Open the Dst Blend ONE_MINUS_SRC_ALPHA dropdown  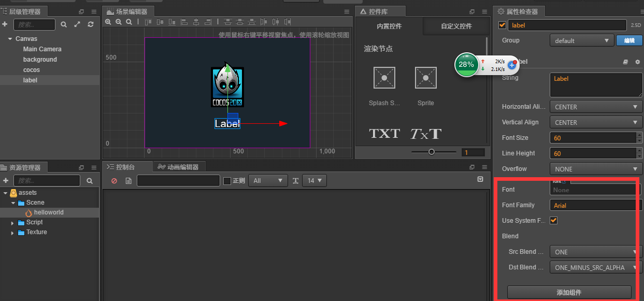[596, 267]
